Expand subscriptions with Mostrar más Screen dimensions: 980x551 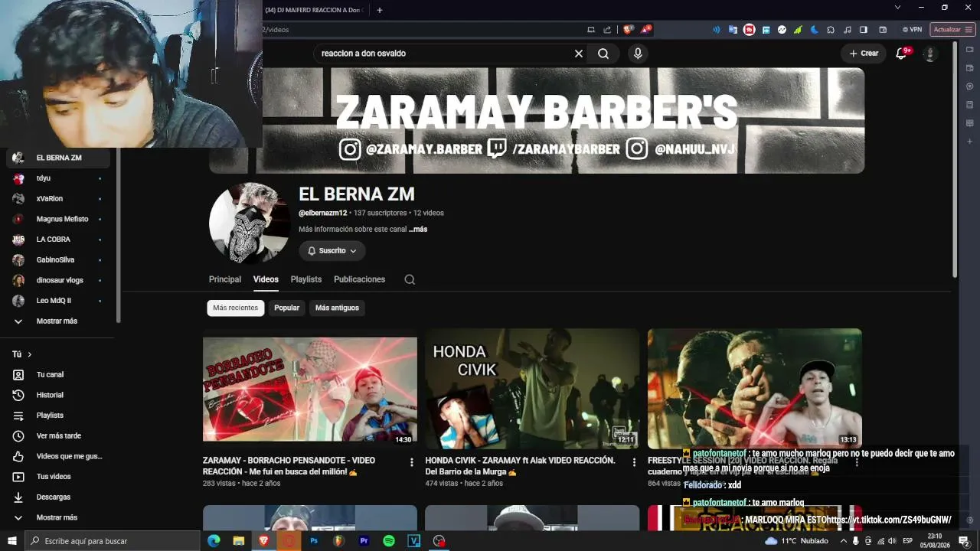pyautogui.click(x=58, y=321)
